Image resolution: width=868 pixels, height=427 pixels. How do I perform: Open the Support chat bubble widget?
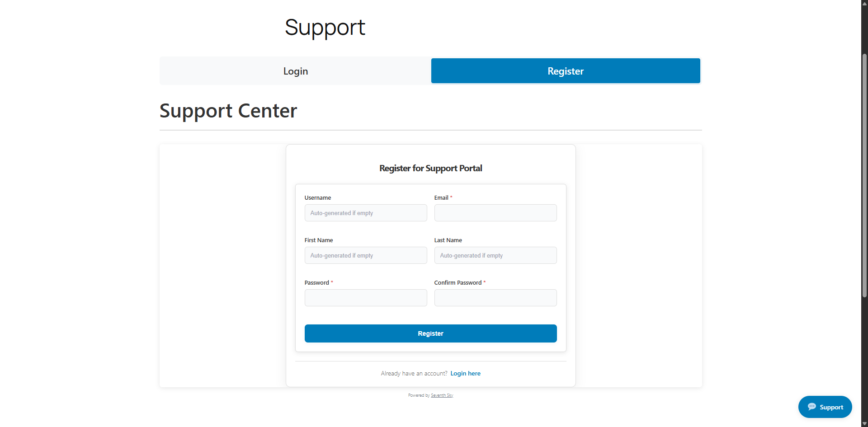pyautogui.click(x=825, y=407)
